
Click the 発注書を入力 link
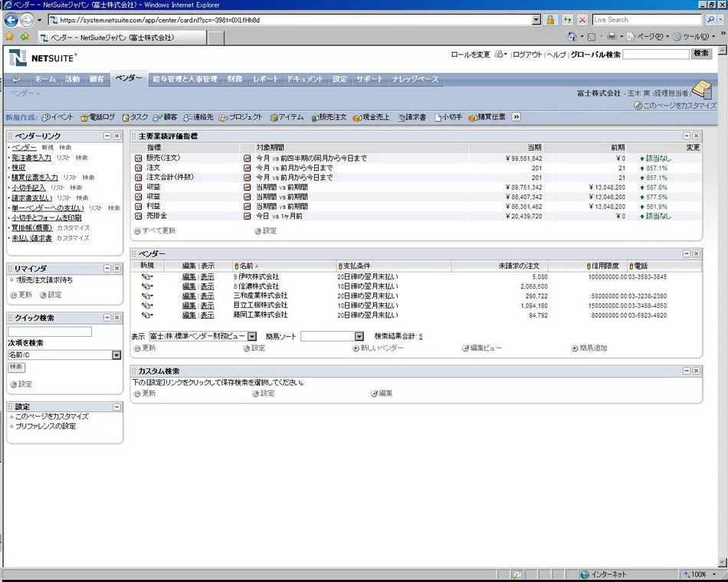tap(31, 158)
